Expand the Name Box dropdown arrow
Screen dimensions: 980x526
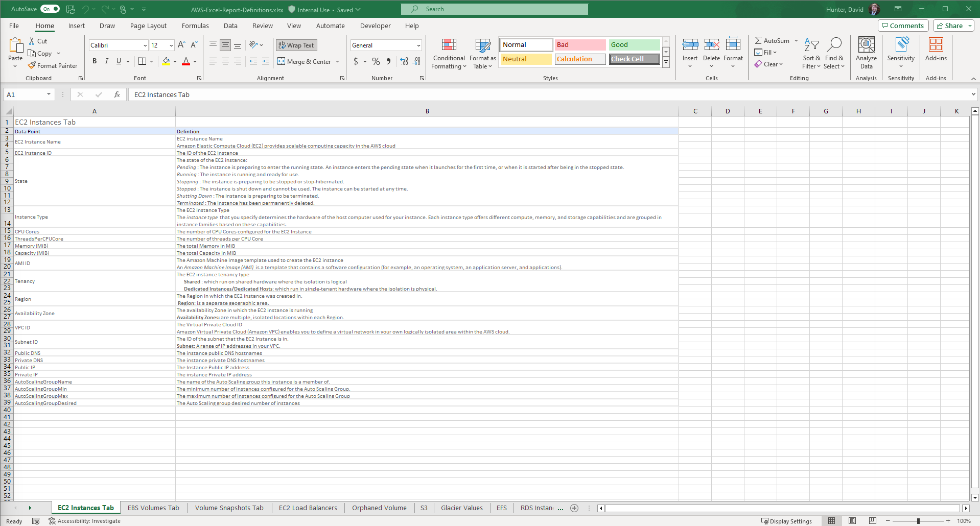49,94
